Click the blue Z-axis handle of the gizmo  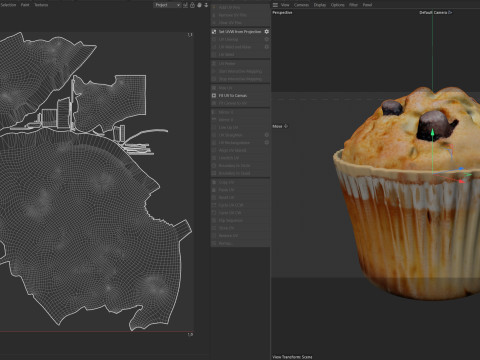coord(461,169)
